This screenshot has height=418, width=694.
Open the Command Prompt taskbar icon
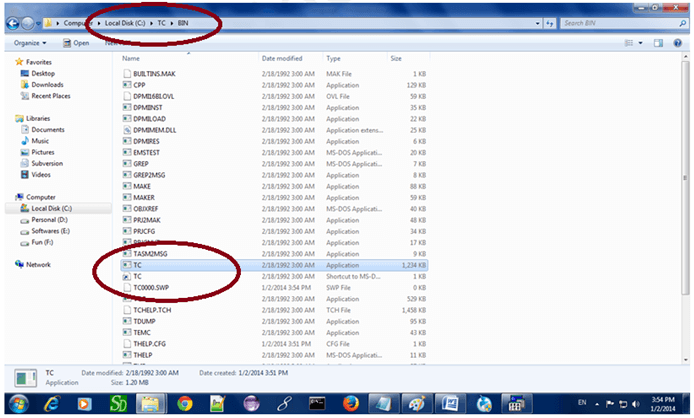316,403
